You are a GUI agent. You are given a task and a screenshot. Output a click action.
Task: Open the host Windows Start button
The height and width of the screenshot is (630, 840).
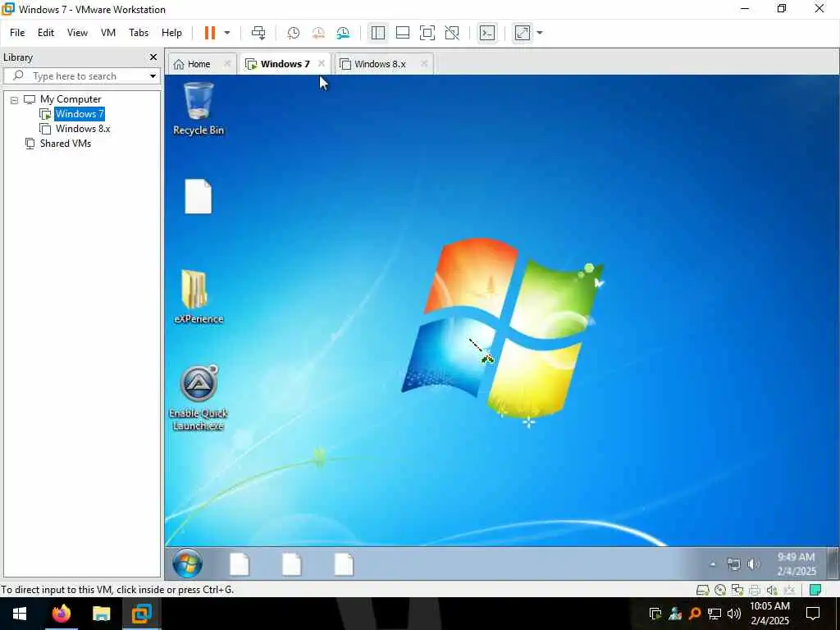point(20,614)
